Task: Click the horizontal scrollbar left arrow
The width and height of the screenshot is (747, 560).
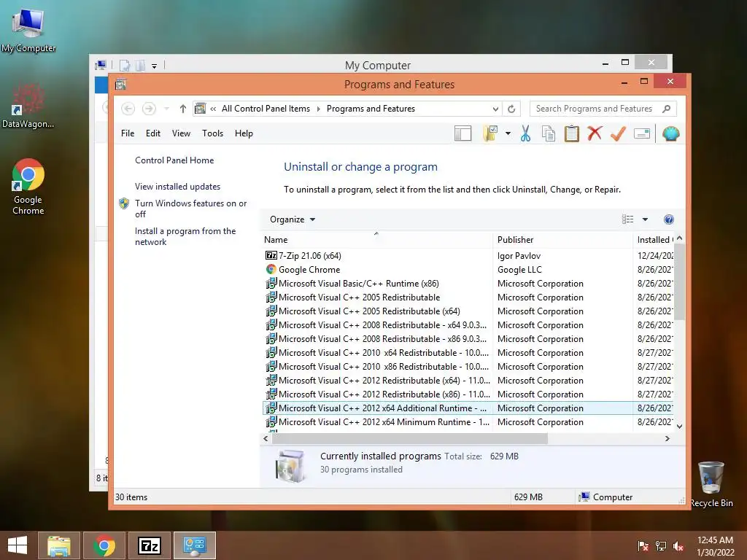Action: 266,438
